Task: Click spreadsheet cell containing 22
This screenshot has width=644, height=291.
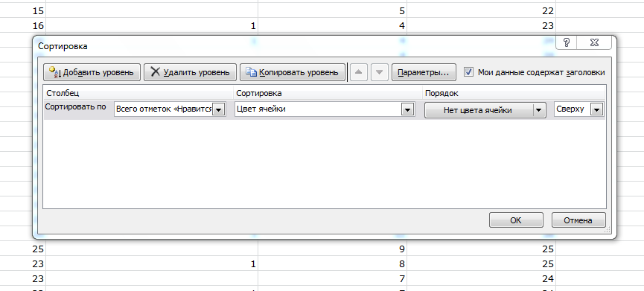Action: tap(481, 10)
